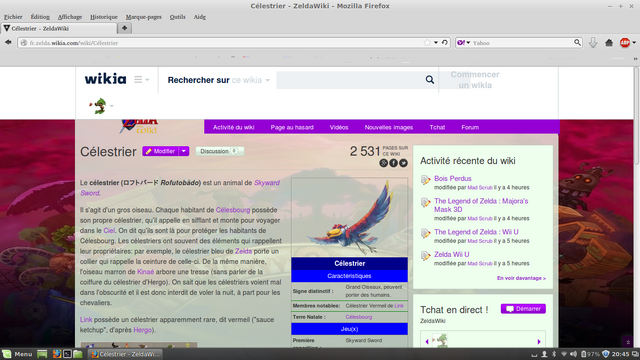Click the edit icon beside Bois Perdus
The height and width of the screenshot is (360, 640).
(425, 180)
